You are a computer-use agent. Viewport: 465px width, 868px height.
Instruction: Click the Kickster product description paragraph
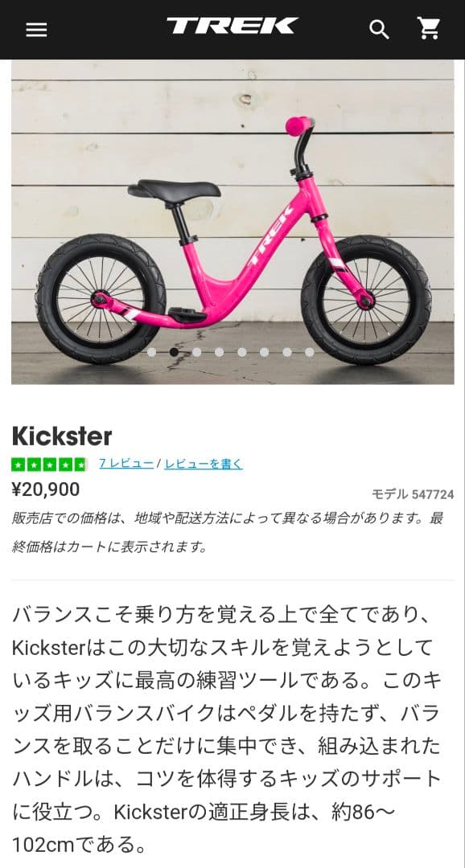tap(227, 729)
